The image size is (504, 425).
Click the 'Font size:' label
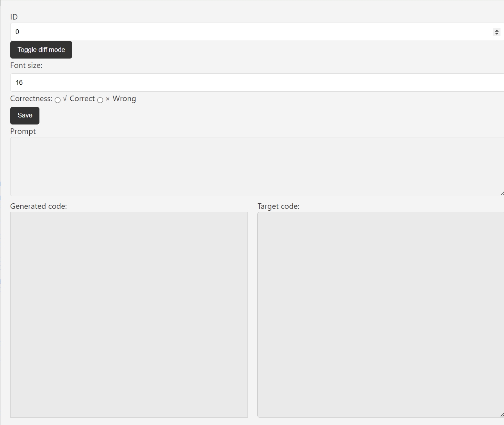[x=26, y=65]
